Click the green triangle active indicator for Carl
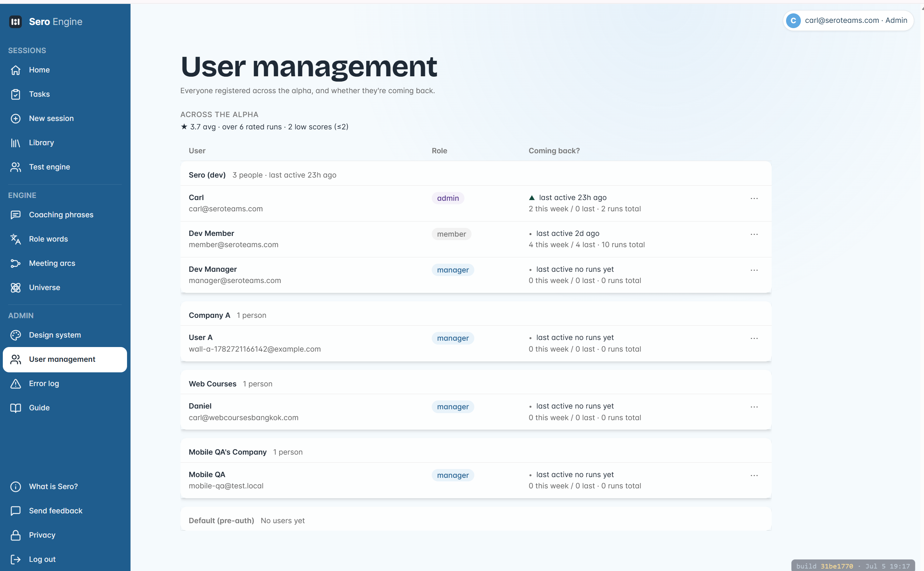This screenshot has width=924, height=571. tap(532, 198)
